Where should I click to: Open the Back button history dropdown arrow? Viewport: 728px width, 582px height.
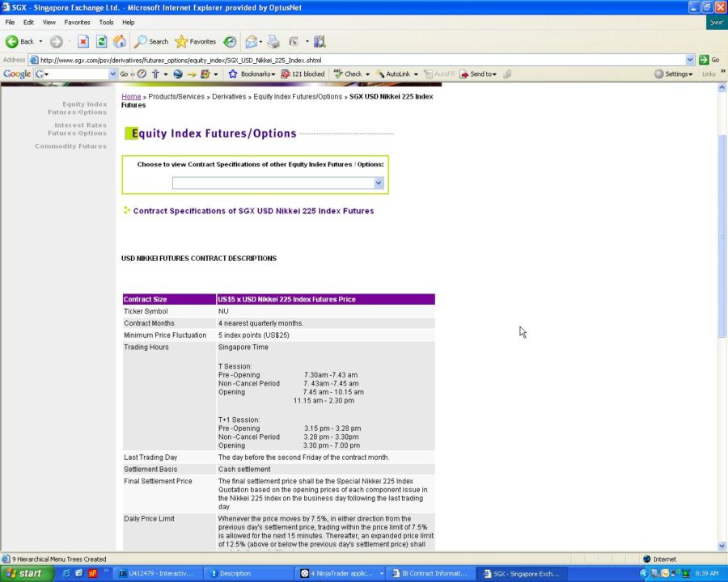41,42
